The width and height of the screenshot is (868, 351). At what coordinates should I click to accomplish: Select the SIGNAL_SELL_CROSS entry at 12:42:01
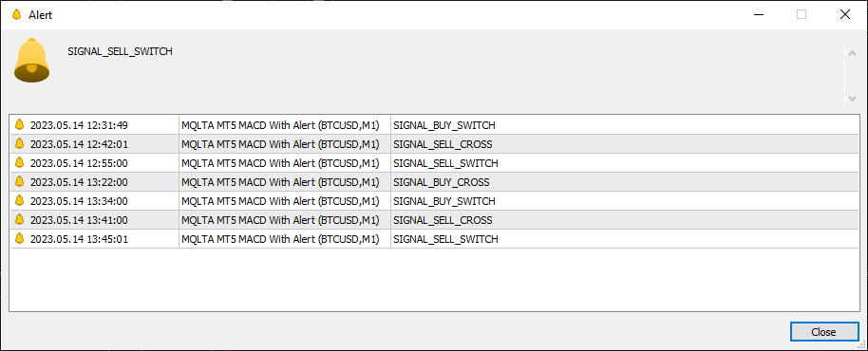(435, 144)
